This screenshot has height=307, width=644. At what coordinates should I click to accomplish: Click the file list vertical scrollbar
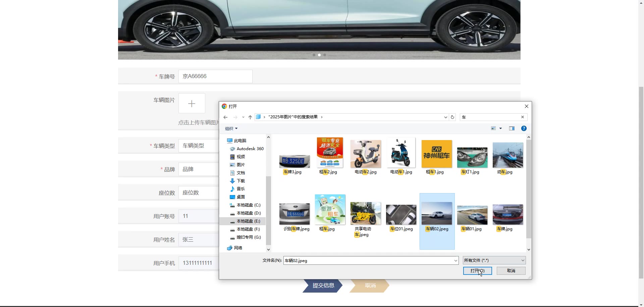pyautogui.click(x=529, y=189)
